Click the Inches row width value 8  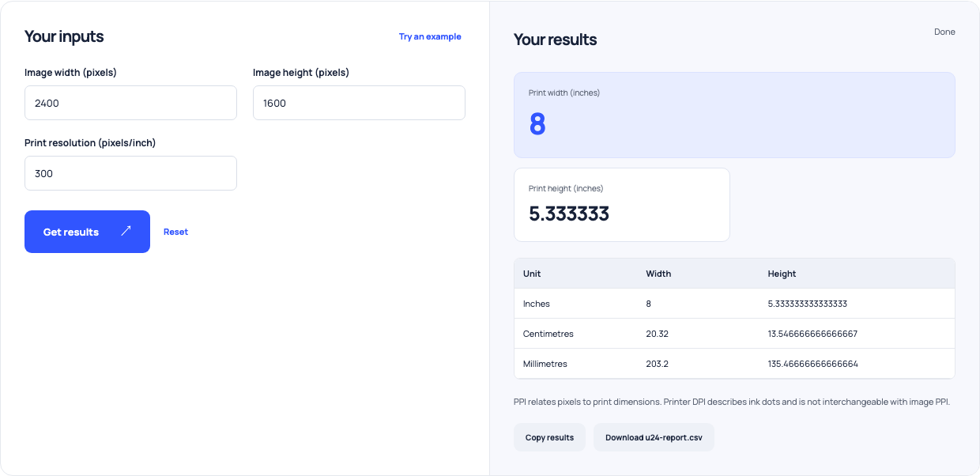pyautogui.click(x=648, y=304)
